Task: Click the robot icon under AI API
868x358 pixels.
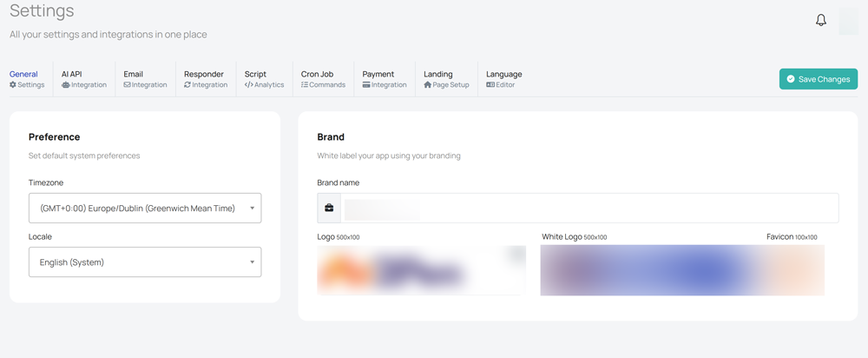Action: point(66,85)
